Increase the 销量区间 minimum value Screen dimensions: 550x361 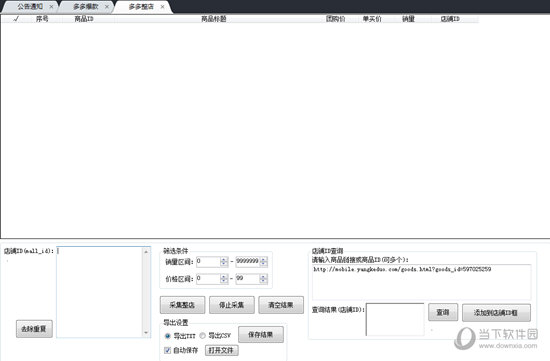224,259
